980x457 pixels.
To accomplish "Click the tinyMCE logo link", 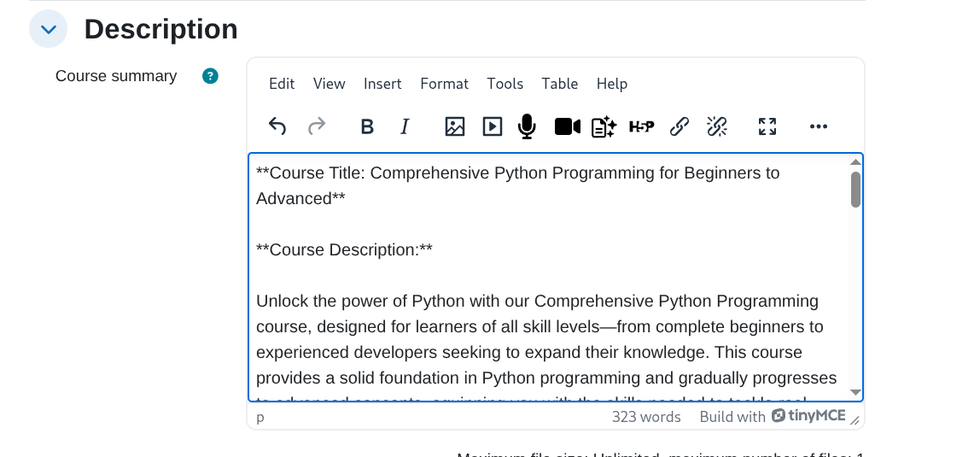I will tap(808, 416).
